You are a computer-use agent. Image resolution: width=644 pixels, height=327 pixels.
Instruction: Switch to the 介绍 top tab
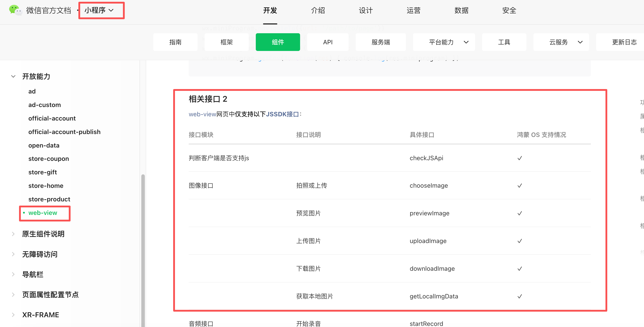(318, 10)
